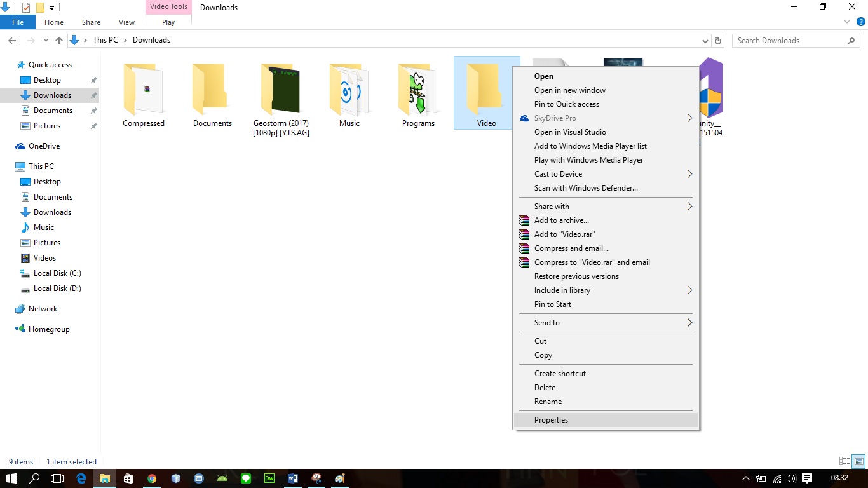Screen dimensions: 868x488
Task: Choose Properties in the context menu
Action: coord(606,420)
